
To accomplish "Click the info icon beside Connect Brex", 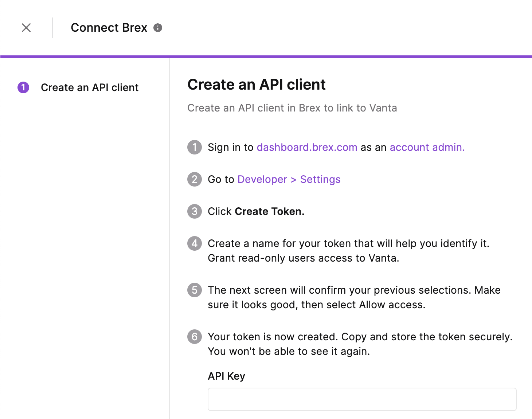I will pyautogui.click(x=158, y=28).
